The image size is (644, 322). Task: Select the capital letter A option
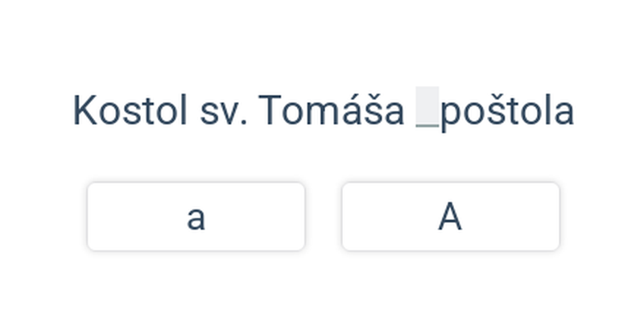click(451, 217)
